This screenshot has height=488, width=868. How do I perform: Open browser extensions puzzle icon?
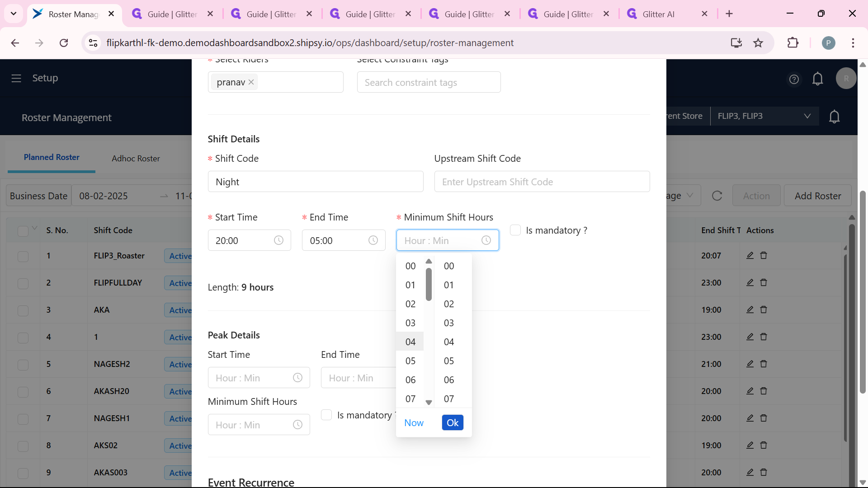793,43
